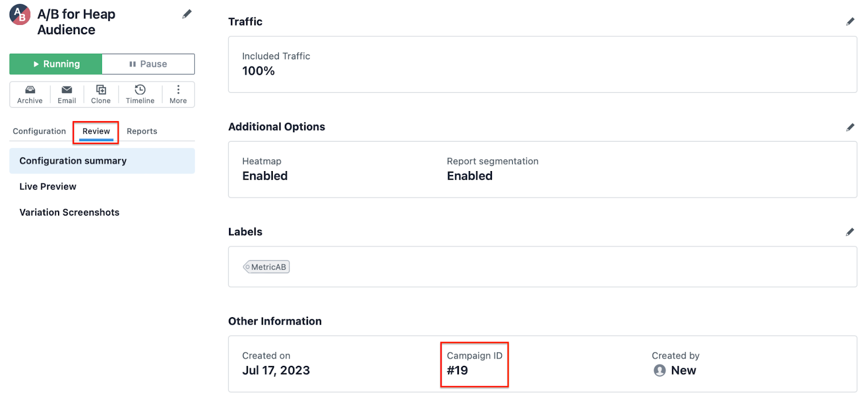Select the Review tab
868x410 pixels.
coord(96,131)
